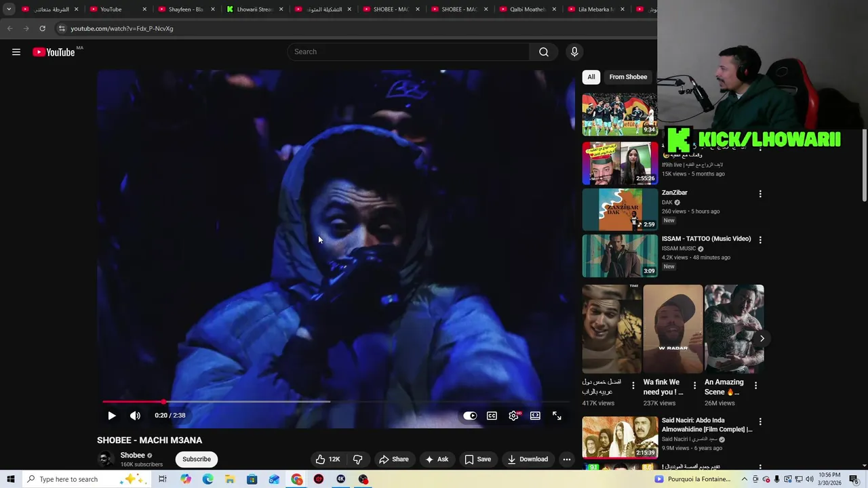Start voice search with the microphone
Screen dimensions: 868x488
point(574,52)
